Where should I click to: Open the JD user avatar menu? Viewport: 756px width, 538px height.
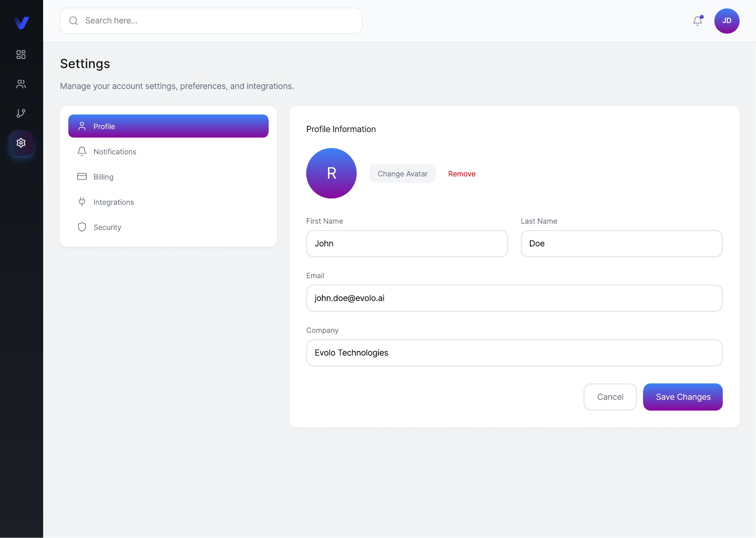(727, 21)
